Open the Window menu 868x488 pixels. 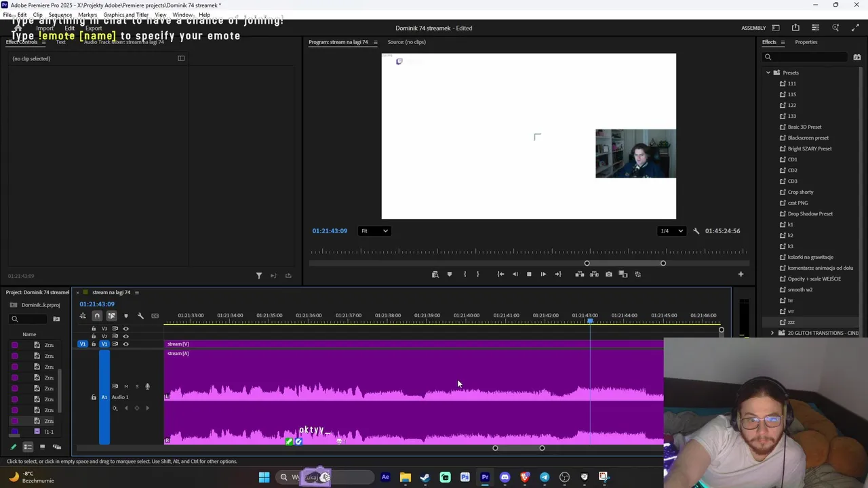[x=182, y=14]
